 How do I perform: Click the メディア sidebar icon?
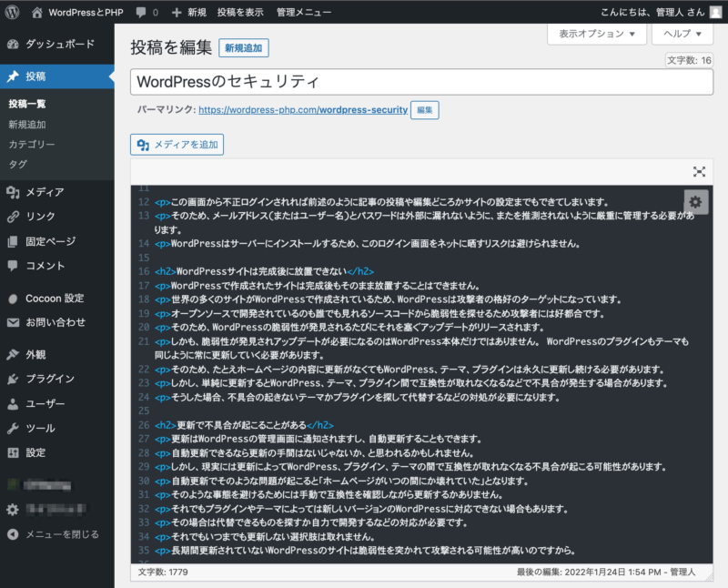click(x=13, y=192)
